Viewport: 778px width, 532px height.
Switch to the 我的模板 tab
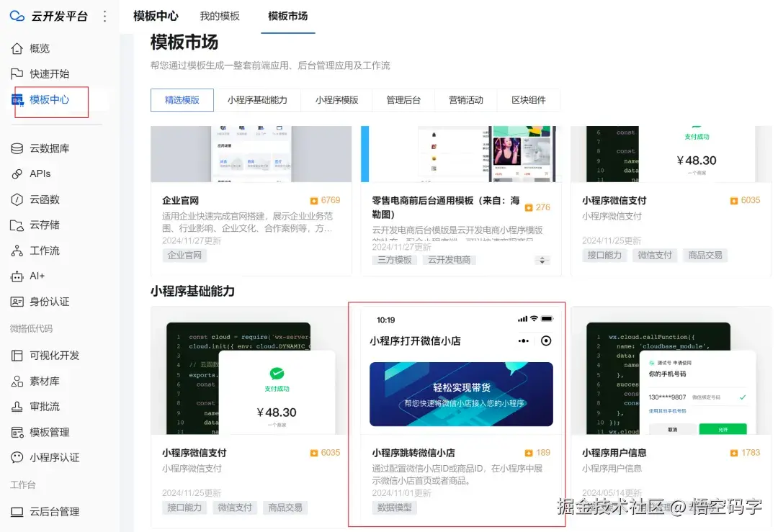(x=220, y=17)
